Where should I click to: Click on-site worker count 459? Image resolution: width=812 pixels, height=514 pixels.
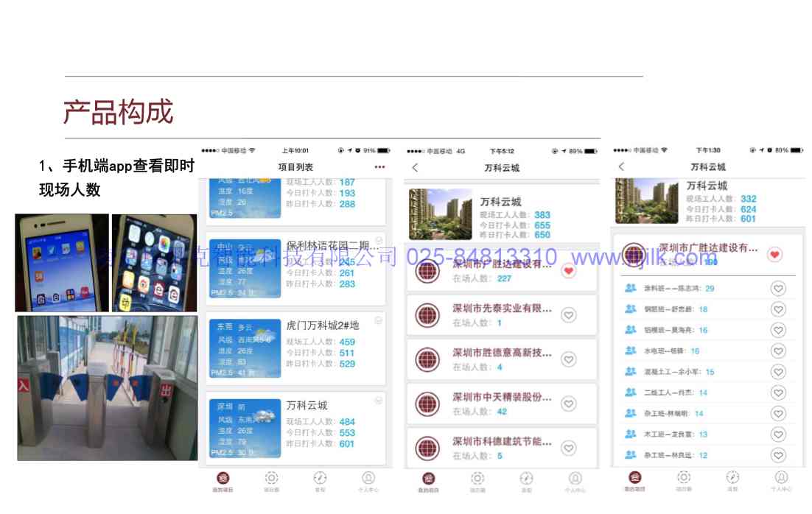coord(347,342)
